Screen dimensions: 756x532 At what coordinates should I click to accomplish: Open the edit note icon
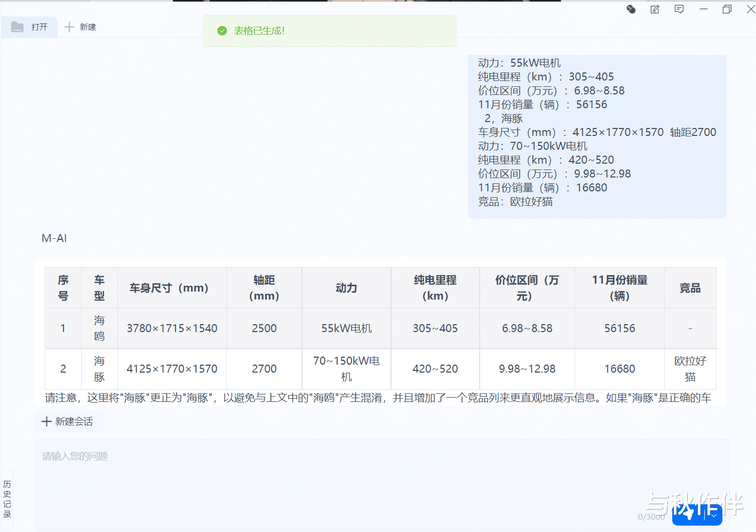click(x=655, y=9)
